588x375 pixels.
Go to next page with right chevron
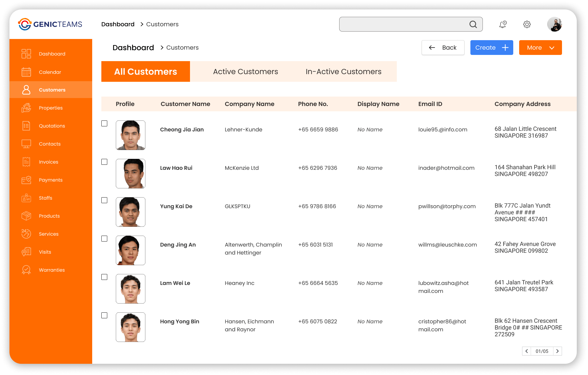(x=557, y=351)
